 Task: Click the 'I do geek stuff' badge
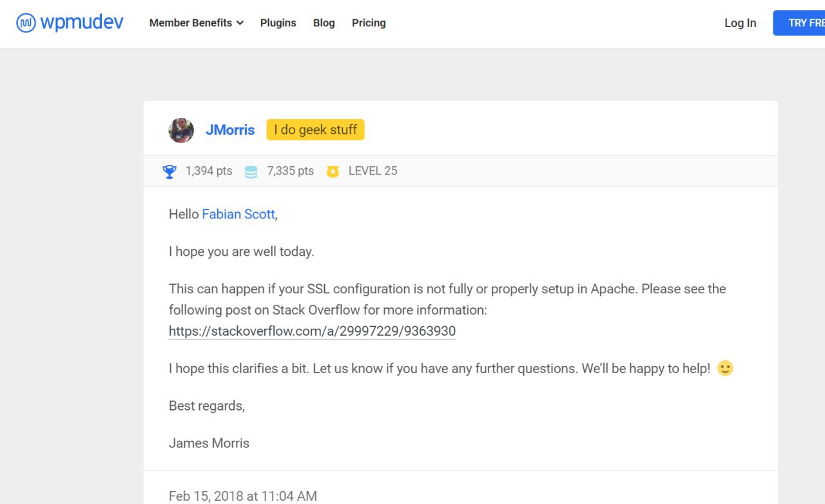(316, 130)
